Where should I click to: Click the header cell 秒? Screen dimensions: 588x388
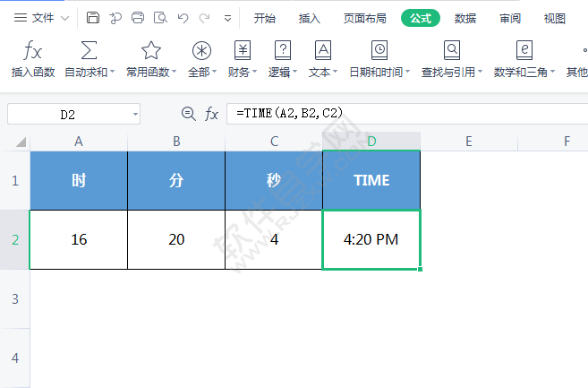click(274, 181)
